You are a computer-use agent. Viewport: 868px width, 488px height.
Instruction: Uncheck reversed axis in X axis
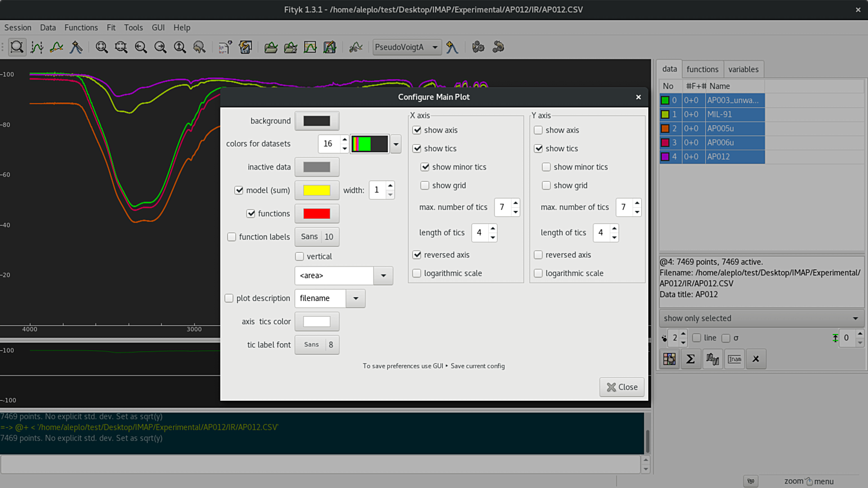417,255
